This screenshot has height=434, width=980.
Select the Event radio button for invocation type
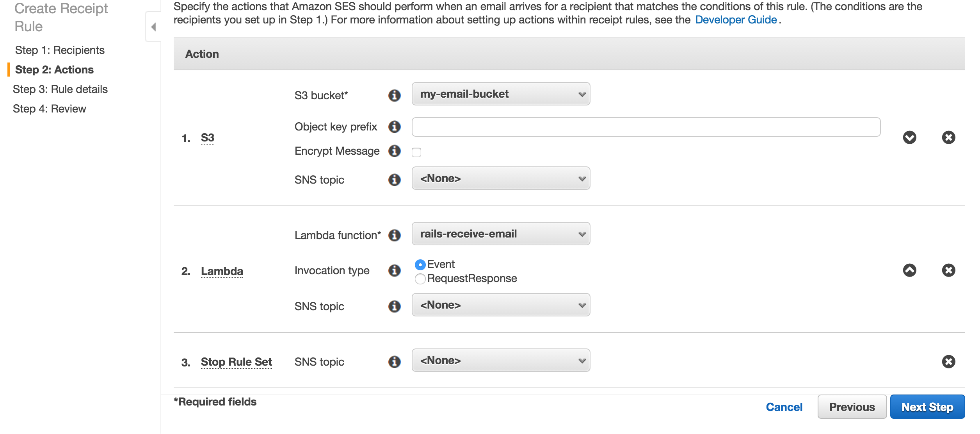(x=420, y=263)
